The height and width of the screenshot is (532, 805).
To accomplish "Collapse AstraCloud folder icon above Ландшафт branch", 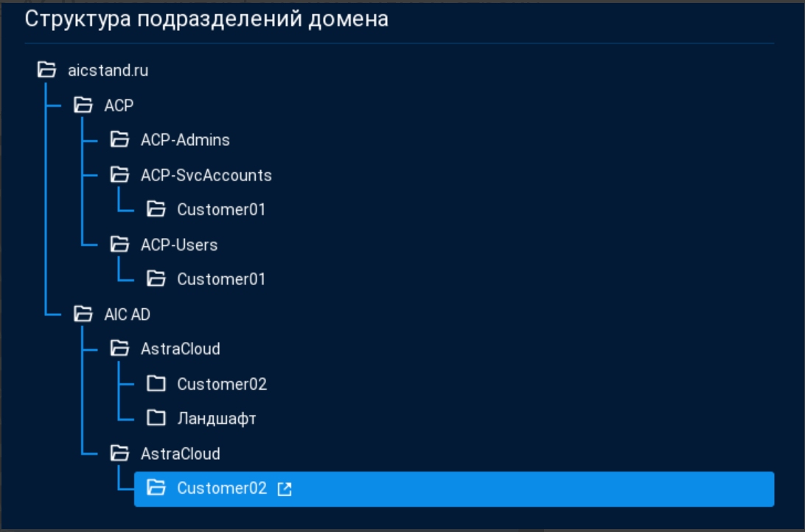I will point(119,349).
